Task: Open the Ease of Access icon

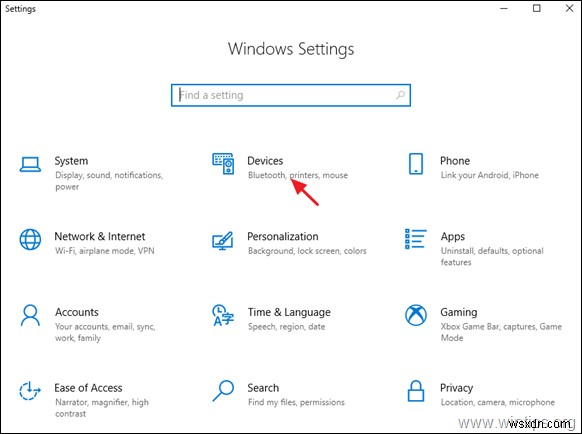Action: pos(30,391)
